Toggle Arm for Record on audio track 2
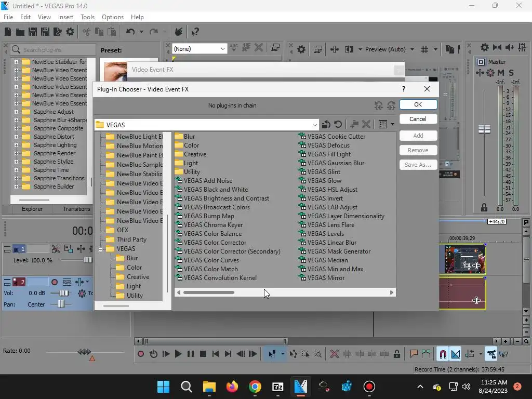The height and width of the screenshot is (399, 532). [54, 282]
